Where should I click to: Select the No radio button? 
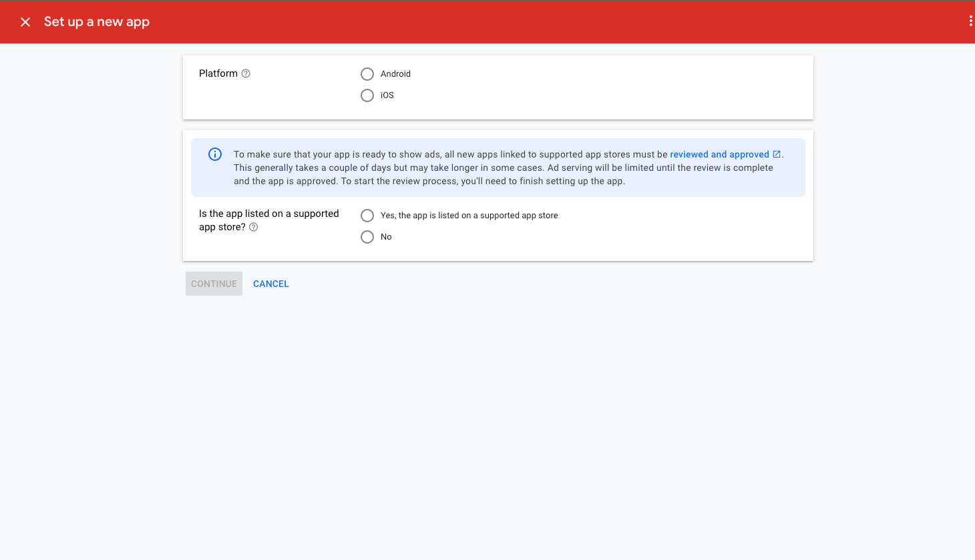click(x=367, y=237)
